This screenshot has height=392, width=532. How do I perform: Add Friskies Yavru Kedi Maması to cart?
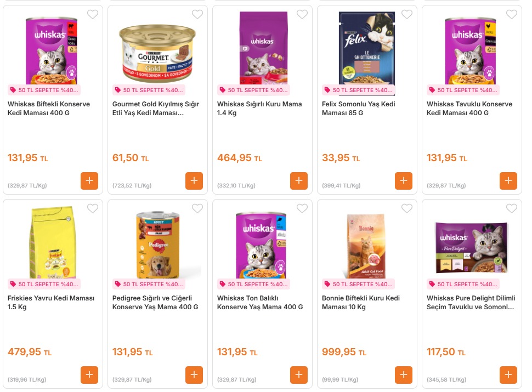pyautogui.click(x=89, y=375)
